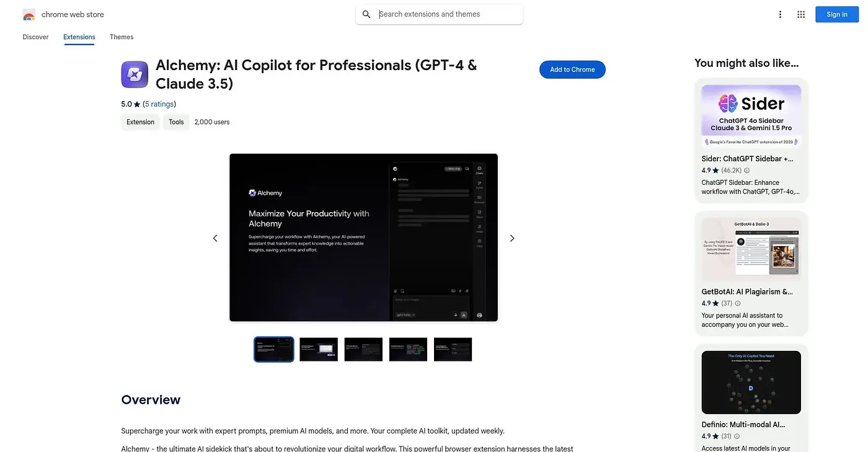Open the Definio: Multi-modal AI title link

tap(743, 425)
